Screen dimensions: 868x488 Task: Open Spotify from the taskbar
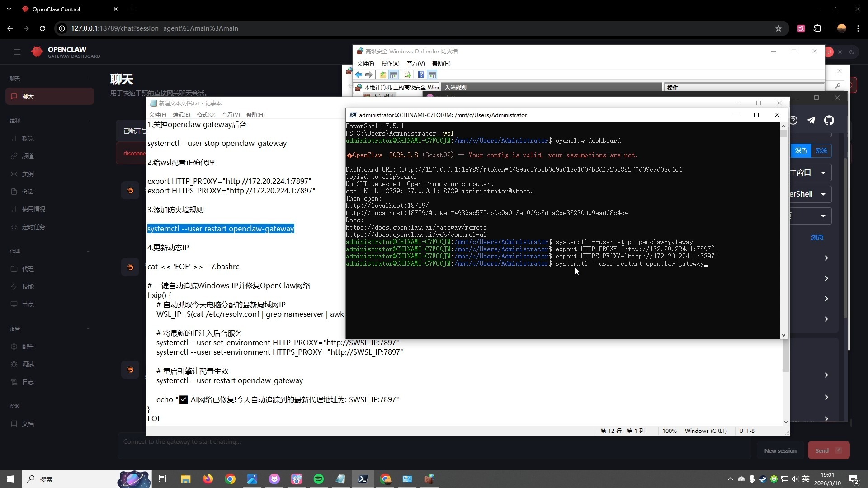click(319, 479)
